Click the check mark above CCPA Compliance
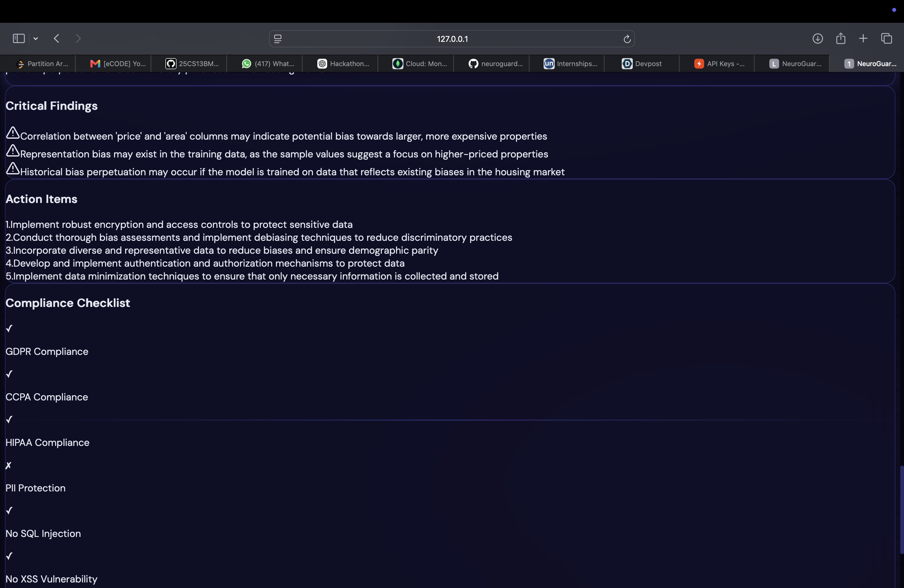The width and height of the screenshot is (904, 588). (x=10, y=374)
